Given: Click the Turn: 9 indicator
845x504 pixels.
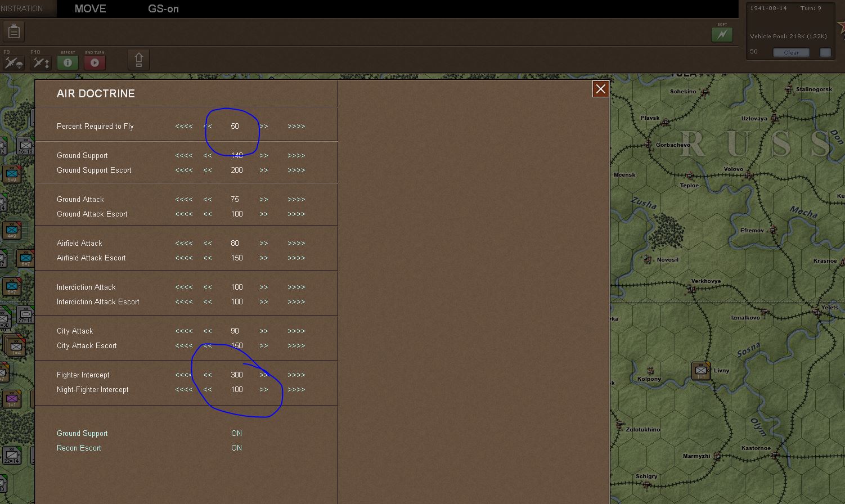Looking at the screenshot, I should point(811,8).
